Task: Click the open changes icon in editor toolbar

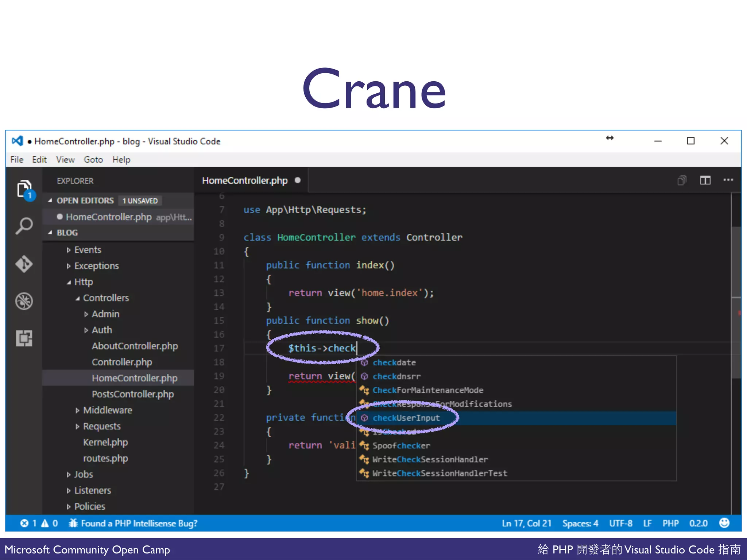Action: coord(682,180)
